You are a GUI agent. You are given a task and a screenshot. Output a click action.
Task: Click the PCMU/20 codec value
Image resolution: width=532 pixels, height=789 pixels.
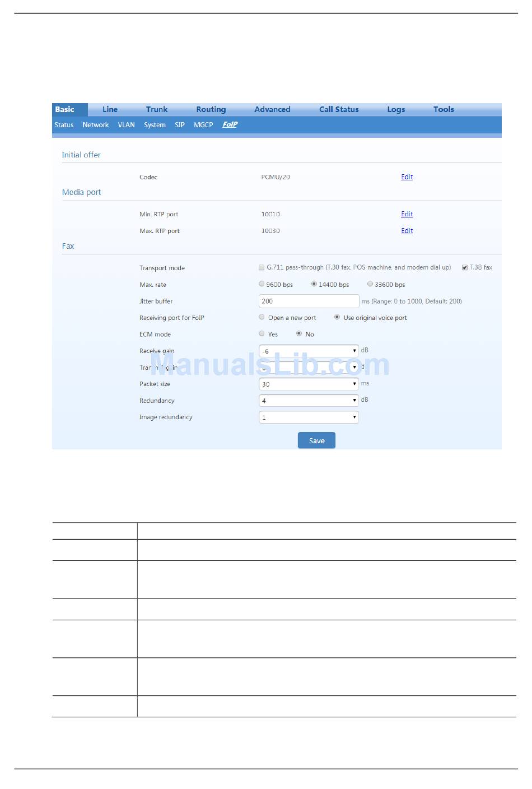pyautogui.click(x=276, y=177)
